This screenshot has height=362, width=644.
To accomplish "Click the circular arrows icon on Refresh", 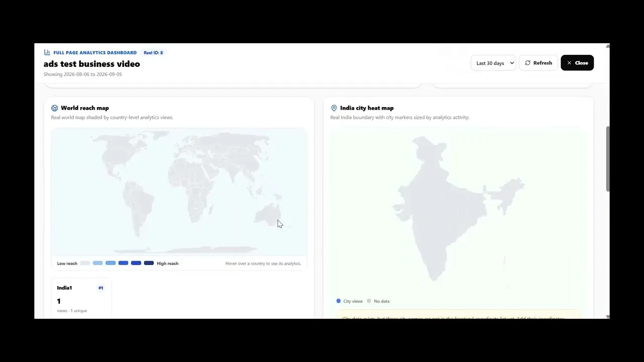I will 528,63.
